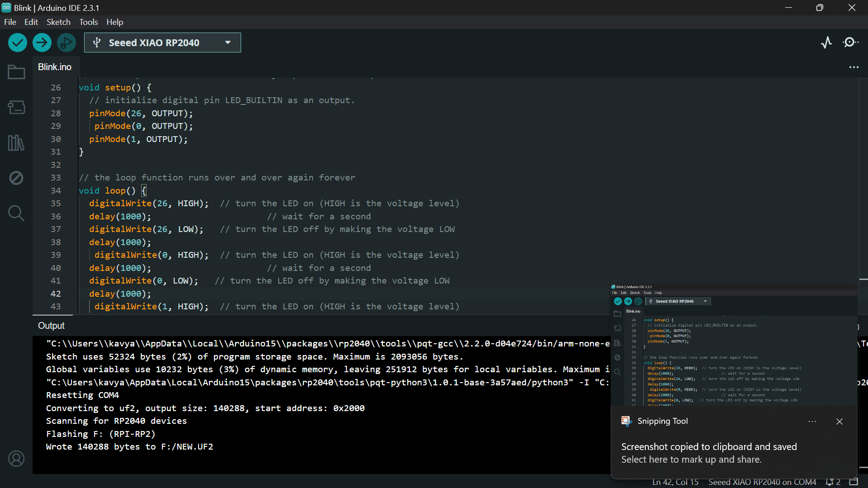Click 'Wrote 140288 bytes' output line
Viewport: 868px width, 488px height.
(x=129, y=446)
